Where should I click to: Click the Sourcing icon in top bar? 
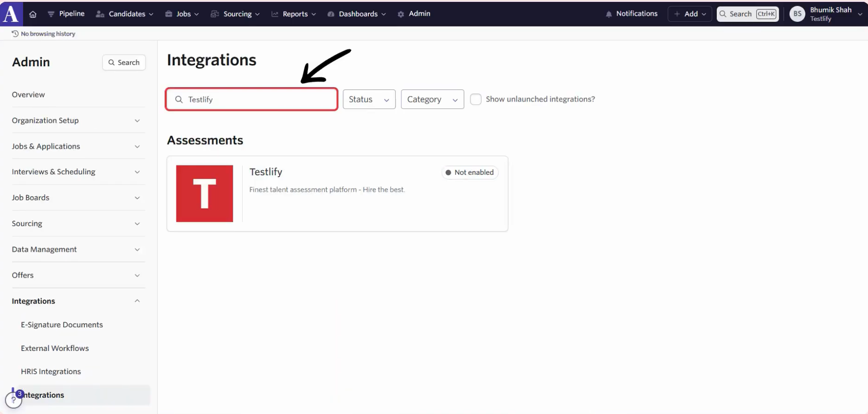(x=215, y=14)
